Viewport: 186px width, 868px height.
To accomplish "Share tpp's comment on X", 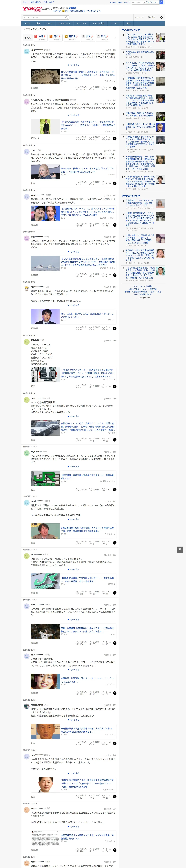I will pos(115,183).
